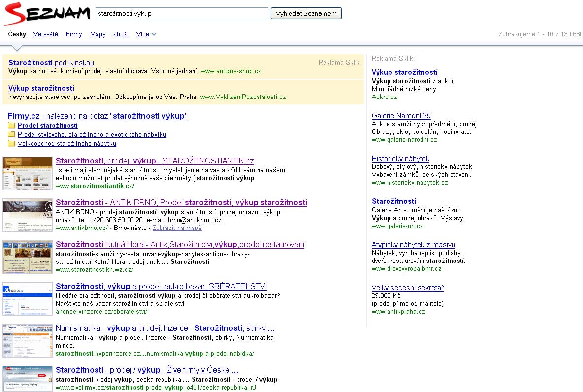
Task: Click the Seznam logo
Action: click(47, 13)
